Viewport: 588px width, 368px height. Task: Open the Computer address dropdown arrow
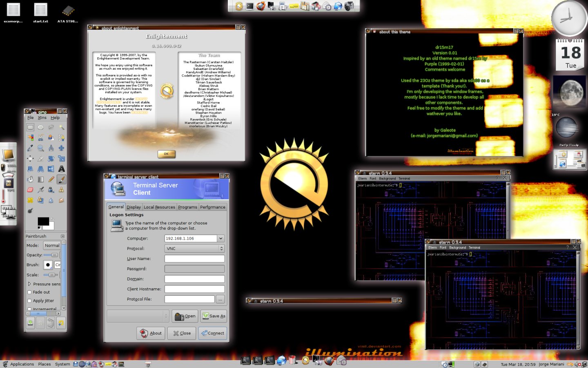pyautogui.click(x=221, y=238)
